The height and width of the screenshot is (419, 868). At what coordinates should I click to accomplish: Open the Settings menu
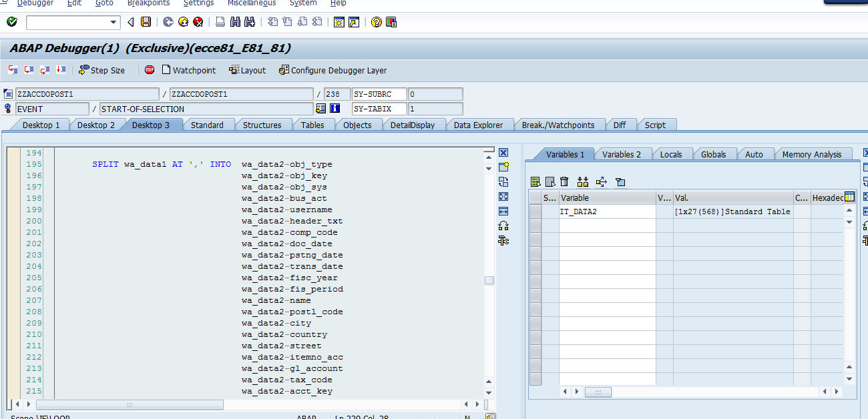point(198,3)
